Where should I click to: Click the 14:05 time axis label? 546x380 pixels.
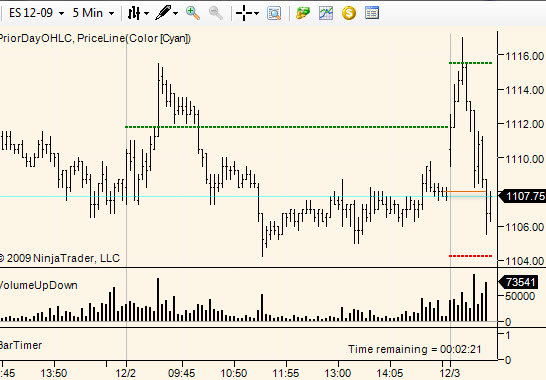[389, 373]
